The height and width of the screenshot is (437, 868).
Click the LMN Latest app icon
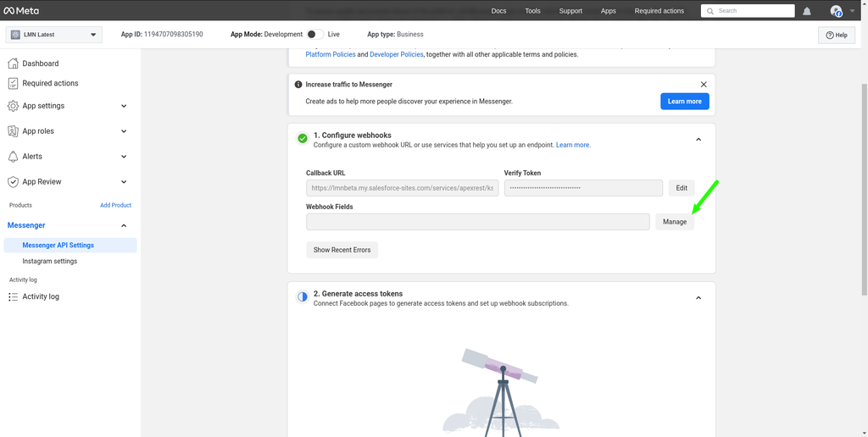point(15,34)
